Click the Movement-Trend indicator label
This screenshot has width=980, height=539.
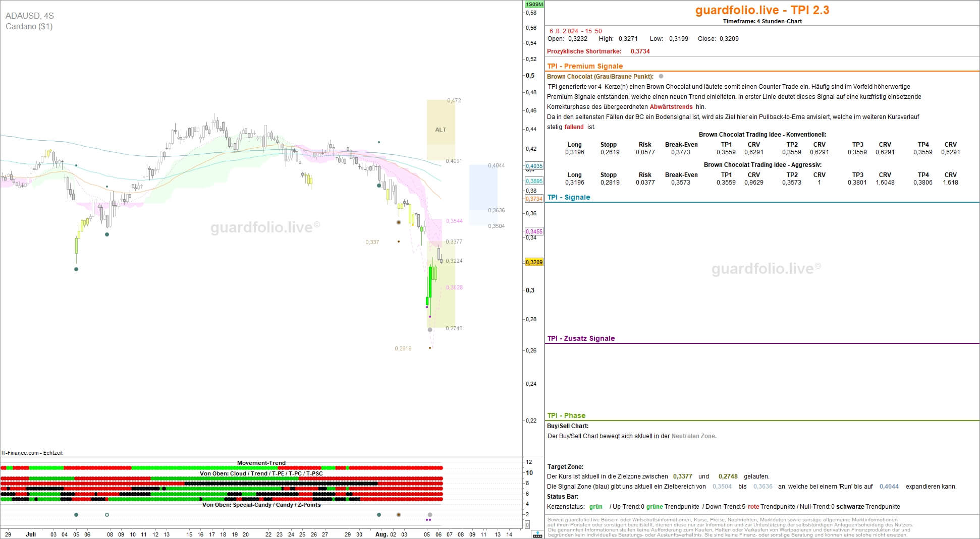[261, 463]
